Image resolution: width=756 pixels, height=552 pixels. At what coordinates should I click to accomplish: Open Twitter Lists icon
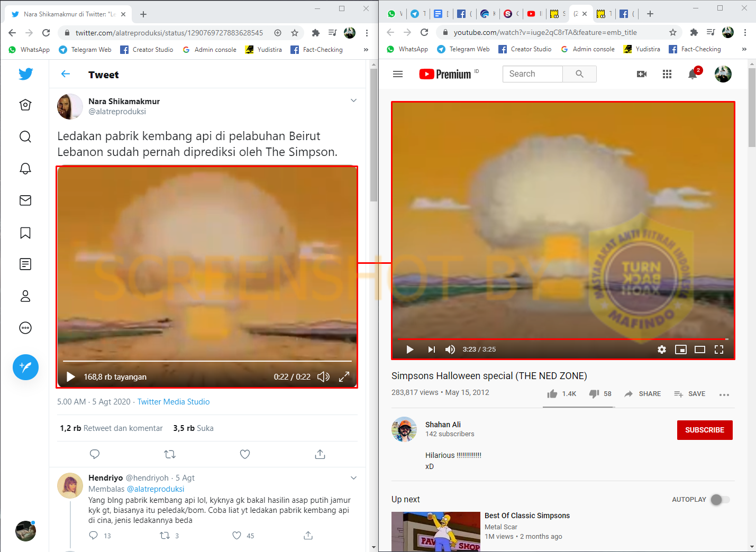pyautogui.click(x=25, y=264)
